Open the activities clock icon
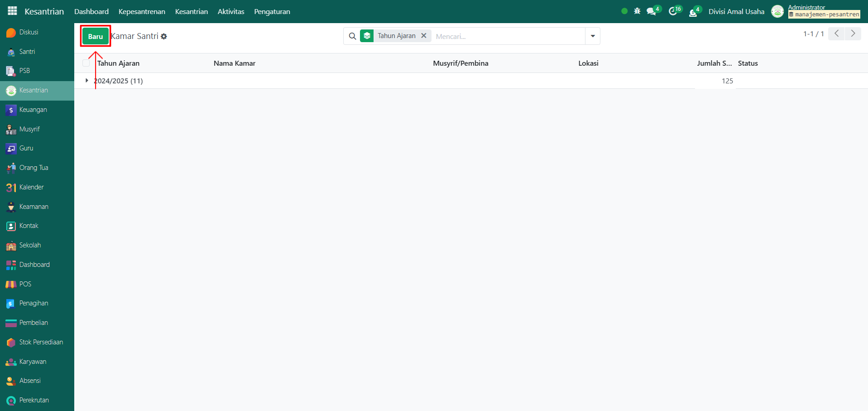This screenshot has width=868, height=411. [x=673, y=11]
